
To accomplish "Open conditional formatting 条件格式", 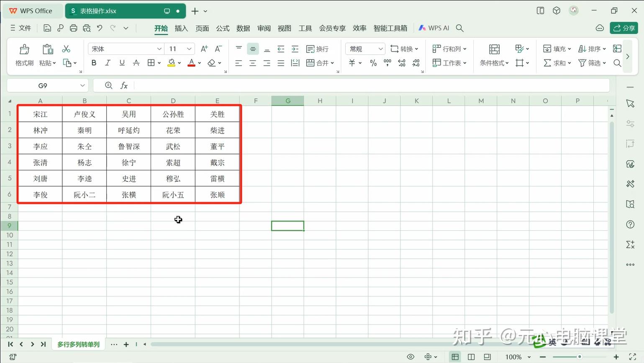I will click(493, 63).
